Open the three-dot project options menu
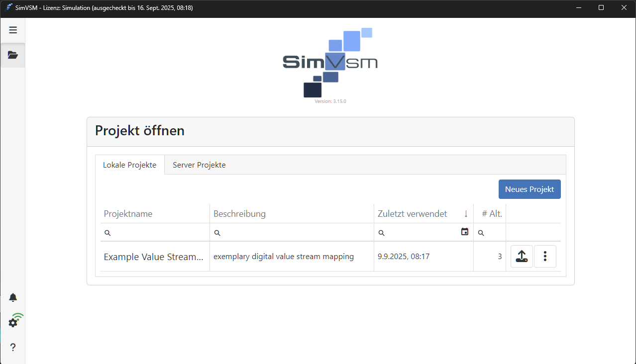The image size is (636, 364). click(545, 257)
